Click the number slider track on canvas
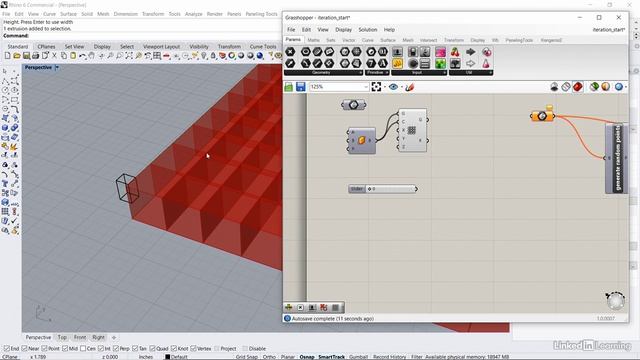 tap(390, 189)
